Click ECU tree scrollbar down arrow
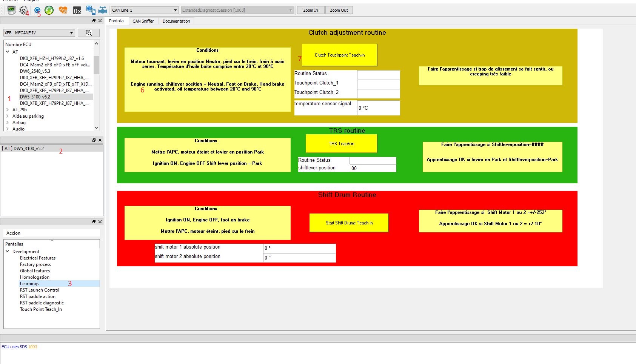636x364 pixels. (x=97, y=128)
